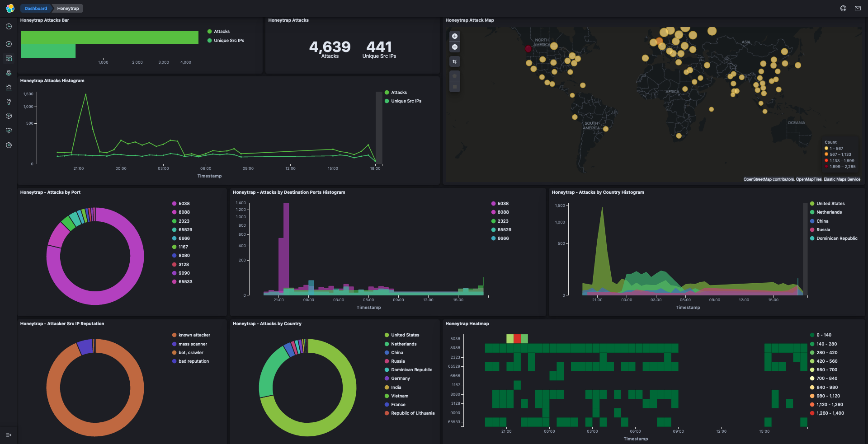The width and height of the screenshot is (868, 444).
Task: Click the red dot beside 1,260 - 1,400 legend
Action: pos(812,413)
